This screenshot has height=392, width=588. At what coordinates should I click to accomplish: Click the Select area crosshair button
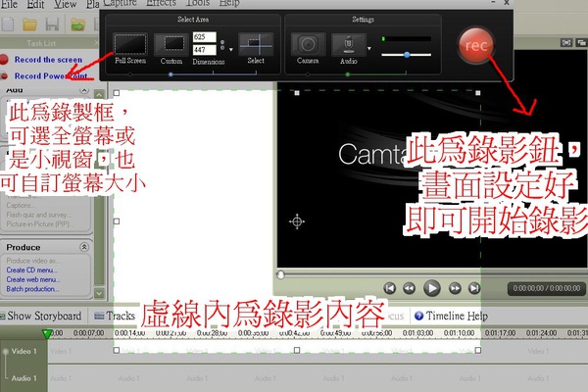256,44
